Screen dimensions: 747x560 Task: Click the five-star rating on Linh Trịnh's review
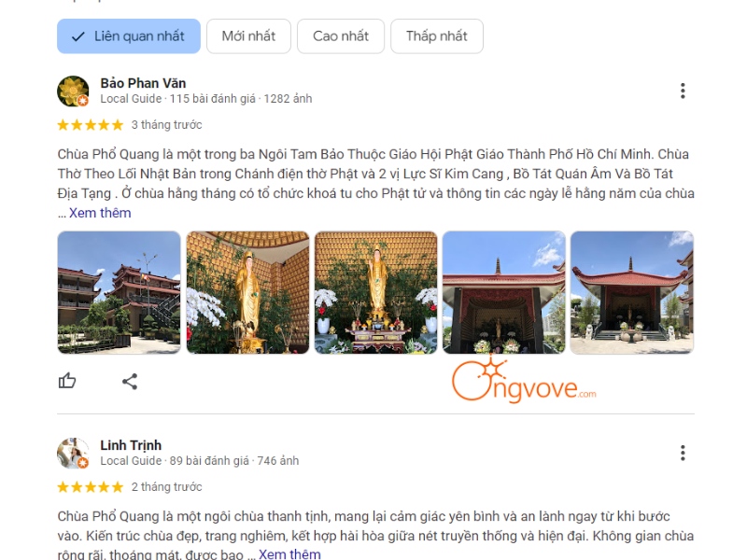coord(90,486)
